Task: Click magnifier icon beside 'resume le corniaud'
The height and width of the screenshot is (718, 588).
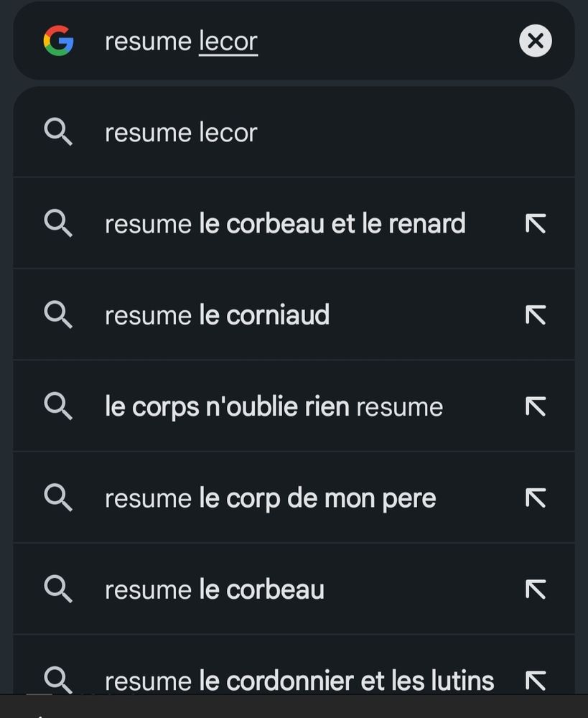Action: (58, 314)
